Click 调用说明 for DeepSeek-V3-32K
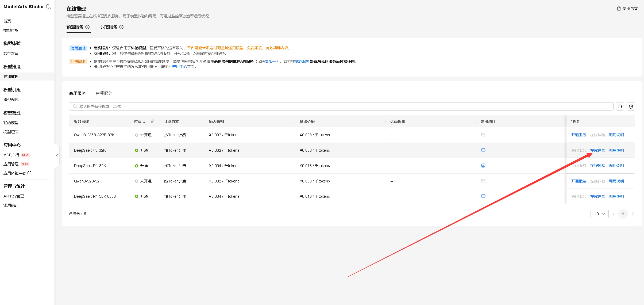The height and width of the screenshot is (305, 644). tap(616, 150)
